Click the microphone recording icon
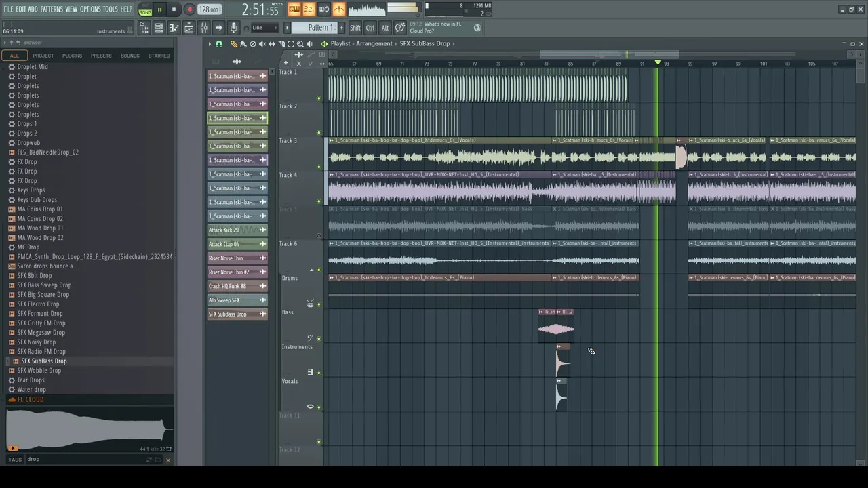This screenshot has width=868, height=488. click(x=233, y=28)
